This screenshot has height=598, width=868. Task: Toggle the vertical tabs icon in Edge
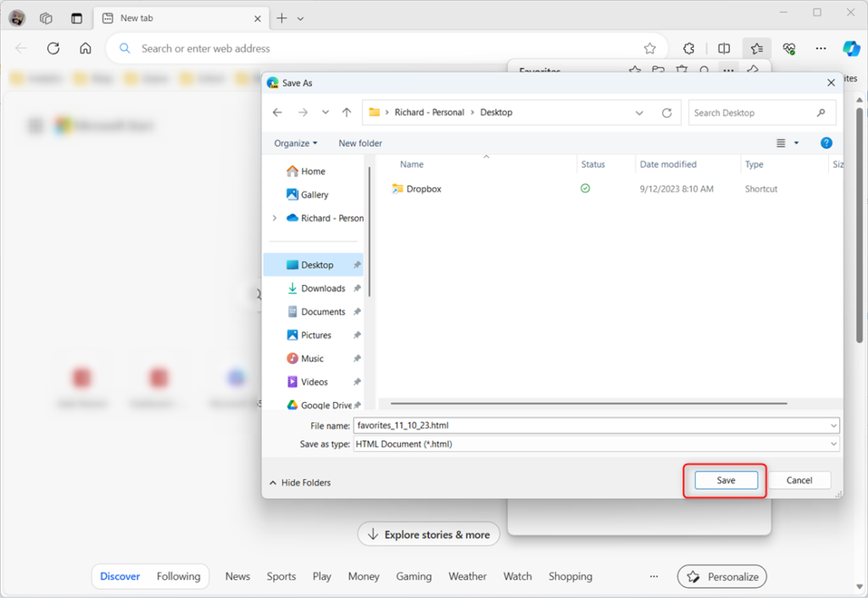76,19
